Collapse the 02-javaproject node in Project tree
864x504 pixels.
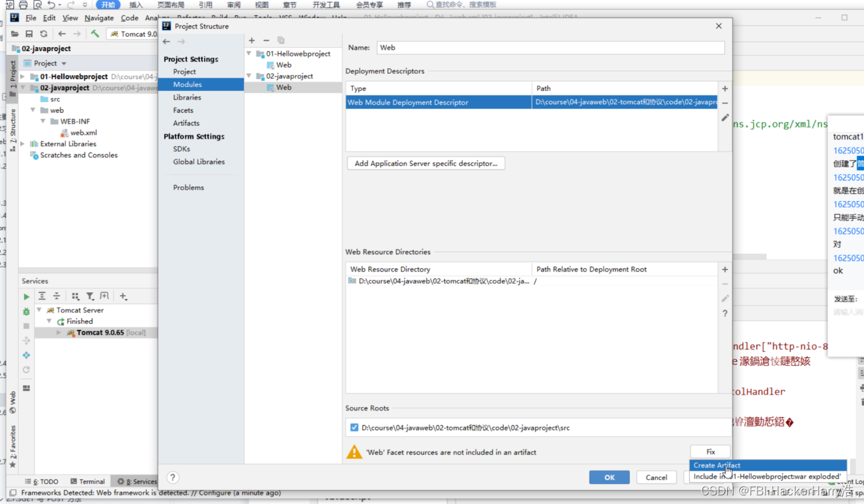tap(23, 88)
